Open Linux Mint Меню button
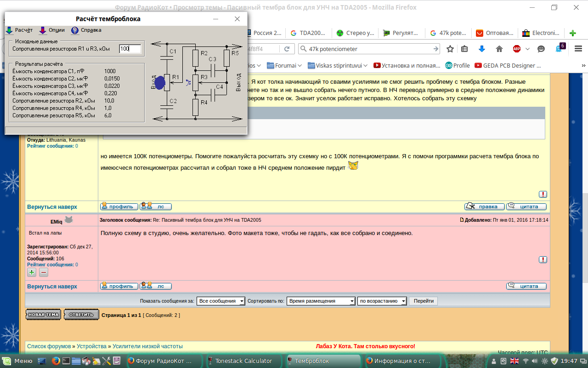 (17, 361)
